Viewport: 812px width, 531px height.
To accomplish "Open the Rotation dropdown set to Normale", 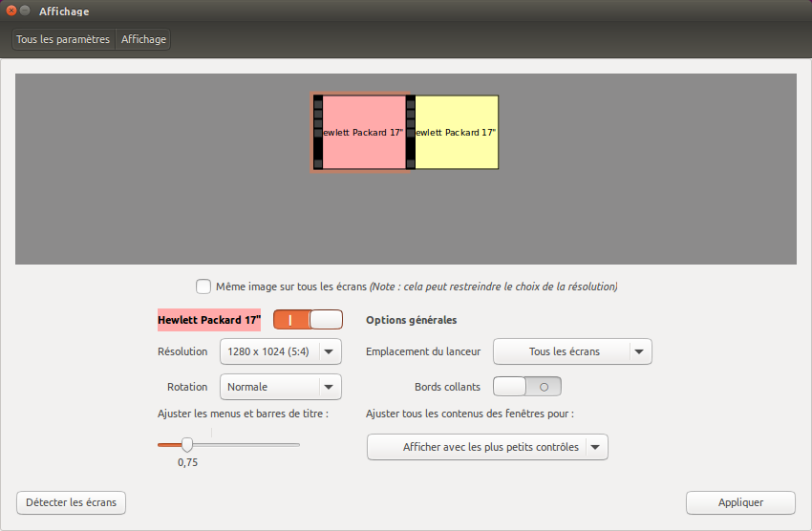I will coord(280,387).
